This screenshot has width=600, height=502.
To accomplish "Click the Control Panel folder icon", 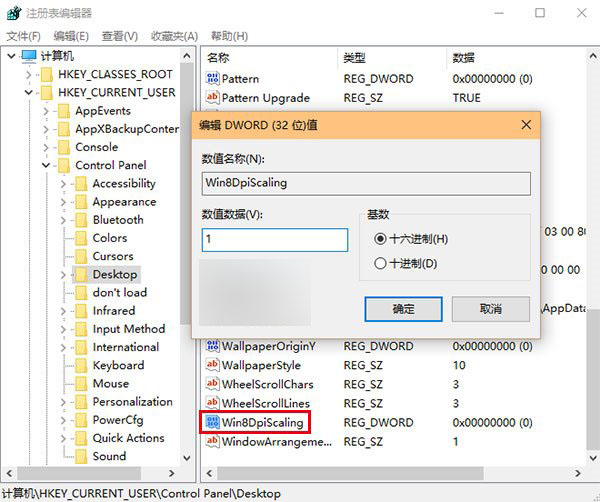I will (64, 165).
